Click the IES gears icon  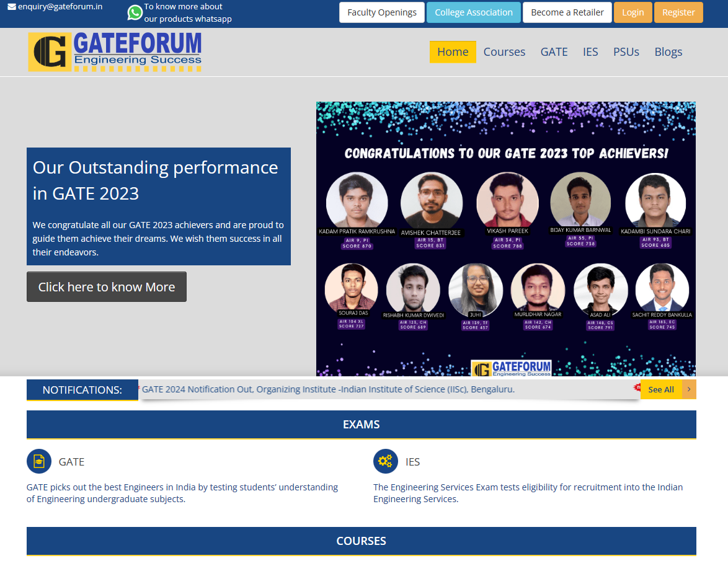pyautogui.click(x=385, y=461)
